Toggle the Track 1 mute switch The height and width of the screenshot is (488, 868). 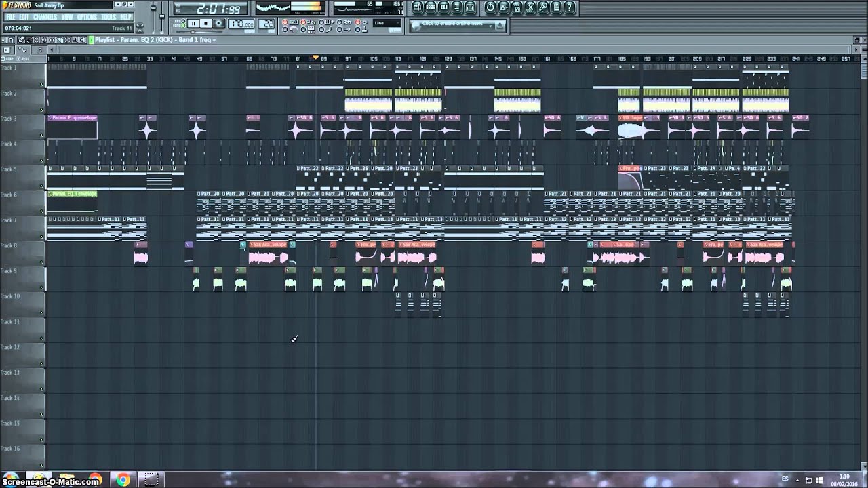click(41, 84)
